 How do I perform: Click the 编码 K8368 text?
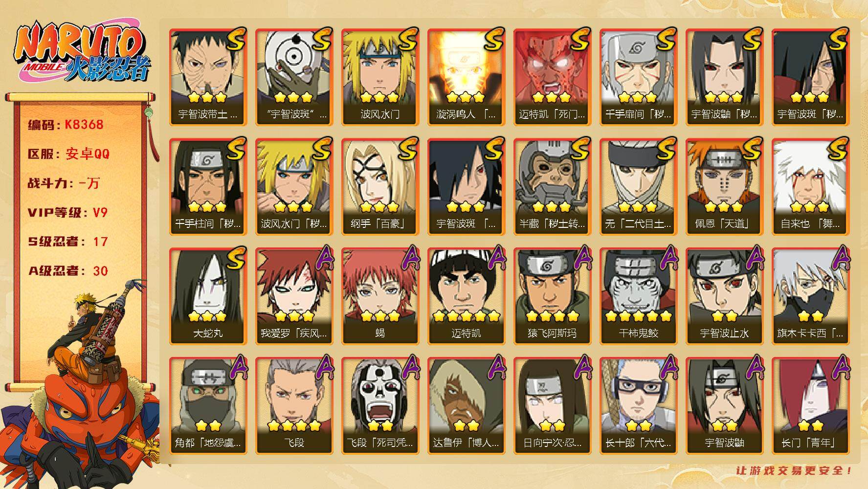pyautogui.click(x=66, y=125)
